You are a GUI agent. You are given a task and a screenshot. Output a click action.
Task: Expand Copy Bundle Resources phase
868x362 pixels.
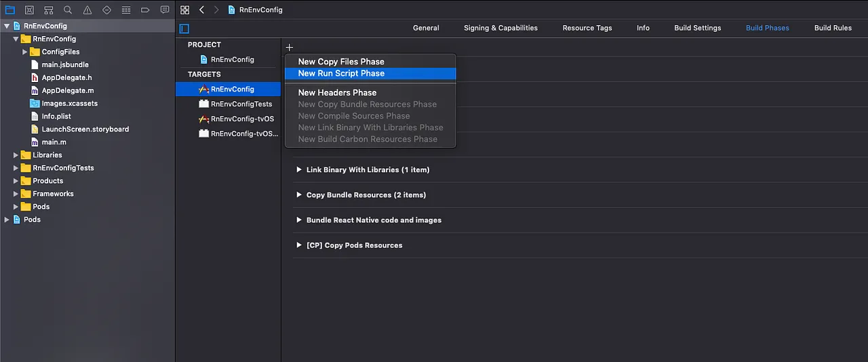(x=299, y=195)
